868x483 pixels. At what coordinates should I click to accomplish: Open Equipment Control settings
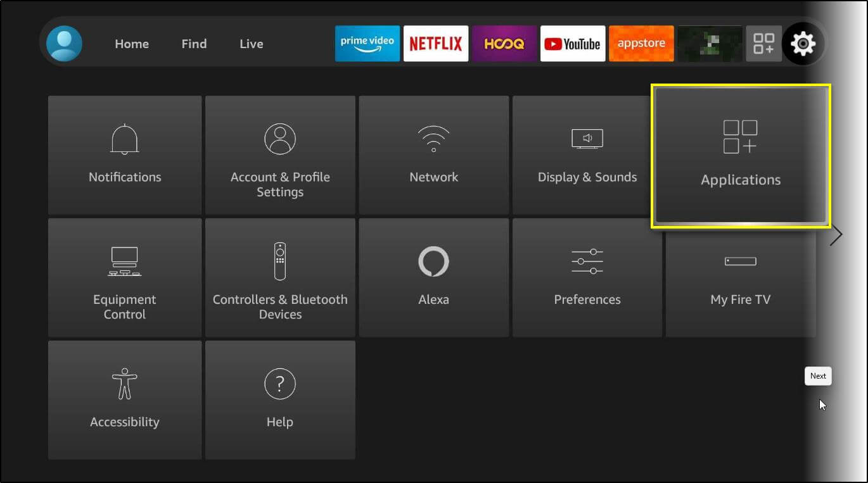coord(124,277)
